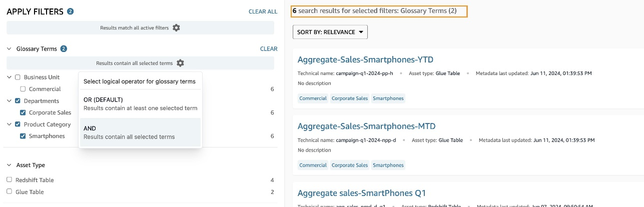This screenshot has height=207, width=644.
Task: Uncheck the Departments checkbox
Action: pos(18,101)
